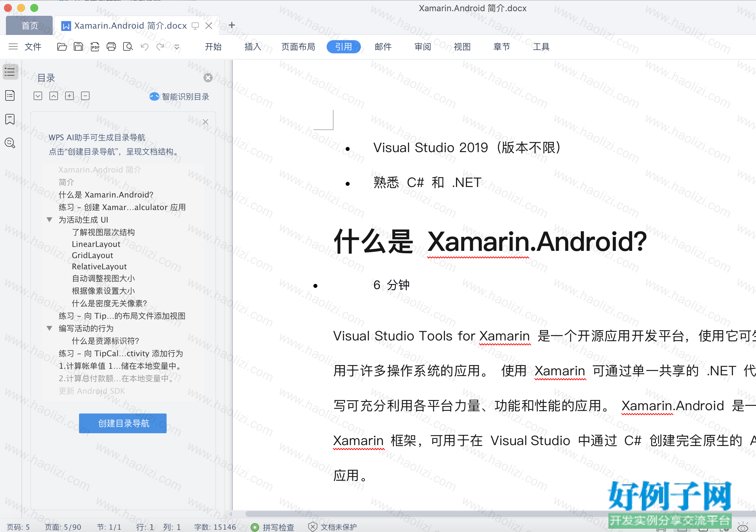Export the document using the PDF icon

coord(95,47)
